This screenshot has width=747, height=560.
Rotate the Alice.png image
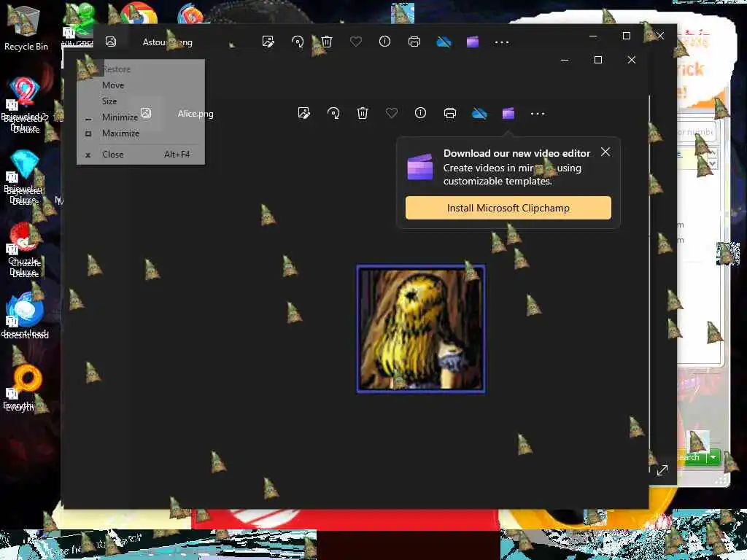(x=333, y=113)
